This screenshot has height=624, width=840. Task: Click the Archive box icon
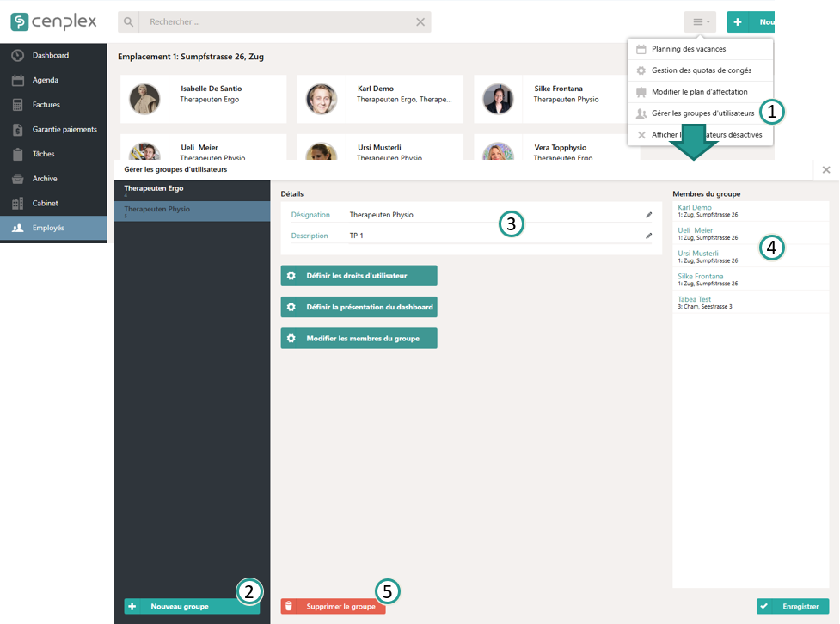point(17,179)
